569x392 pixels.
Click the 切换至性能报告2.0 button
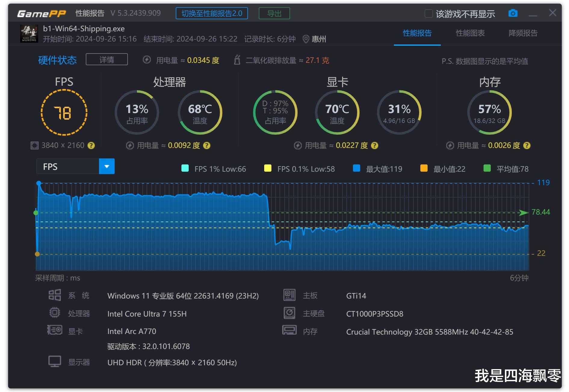point(212,14)
